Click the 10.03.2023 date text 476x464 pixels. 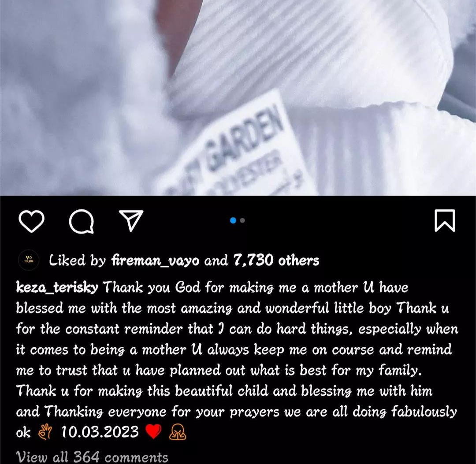(x=100, y=432)
